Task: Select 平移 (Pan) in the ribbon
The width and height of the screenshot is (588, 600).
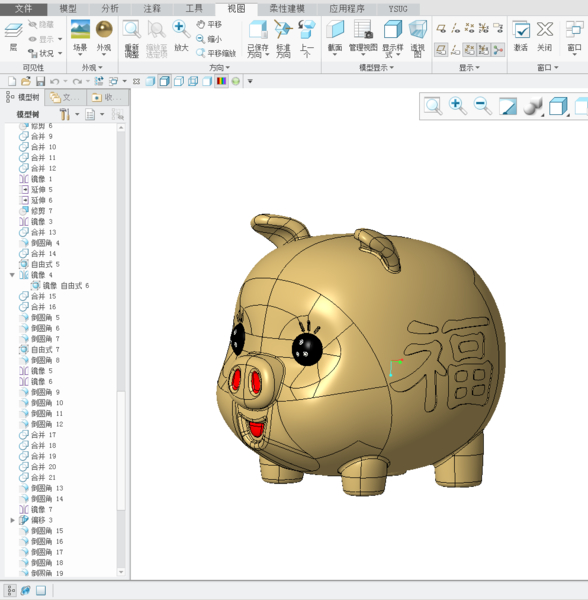Action: pyautogui.click(x=209, y=24)
